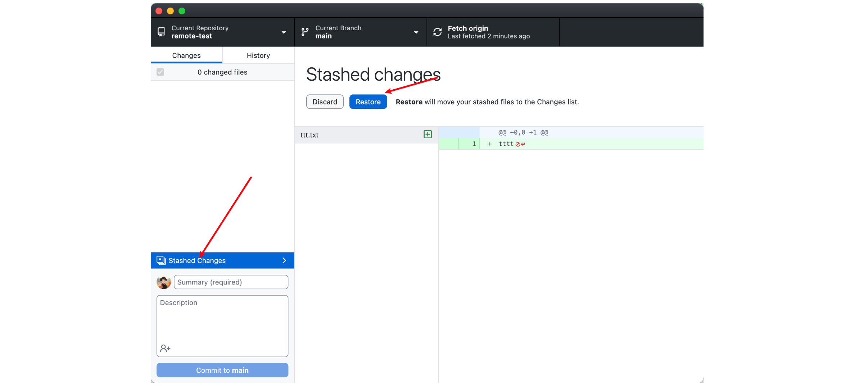Switch to the History tab

258,55
